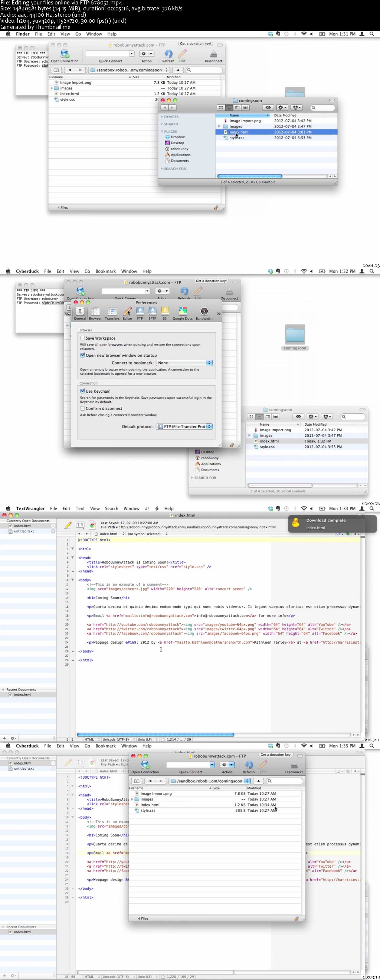
Task: Click the Refresh icon in the 1:35 PM Cyberduck window
Action: [249, 765]
